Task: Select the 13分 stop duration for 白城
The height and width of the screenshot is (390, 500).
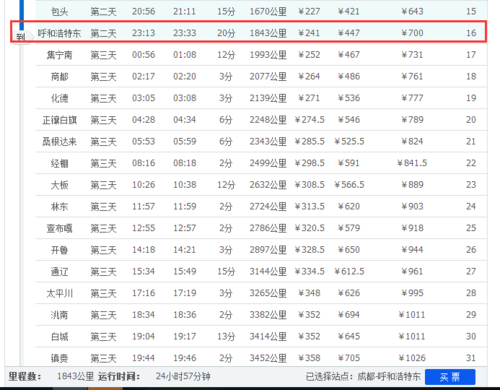Action: (x=226, y=337)
